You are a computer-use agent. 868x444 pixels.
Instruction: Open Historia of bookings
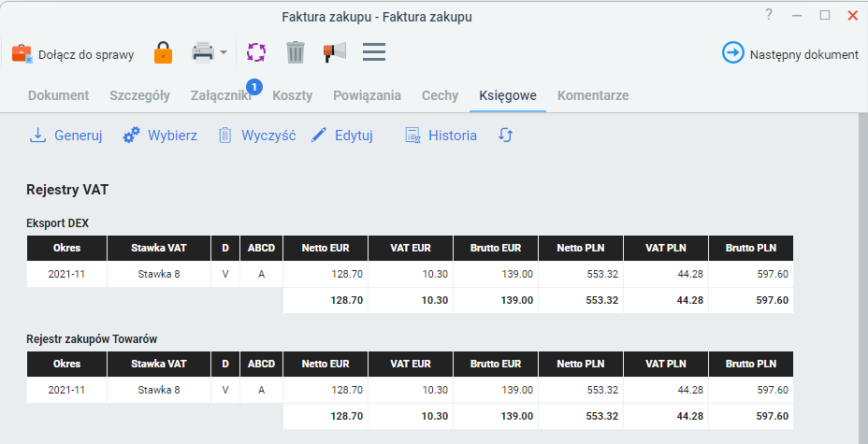(x=441, y=136)
